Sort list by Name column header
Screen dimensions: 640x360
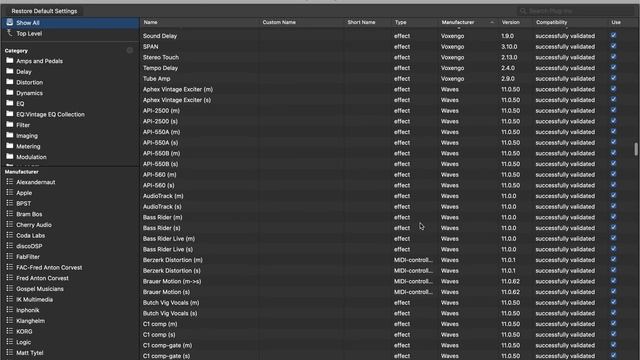(x=199, y=22)
